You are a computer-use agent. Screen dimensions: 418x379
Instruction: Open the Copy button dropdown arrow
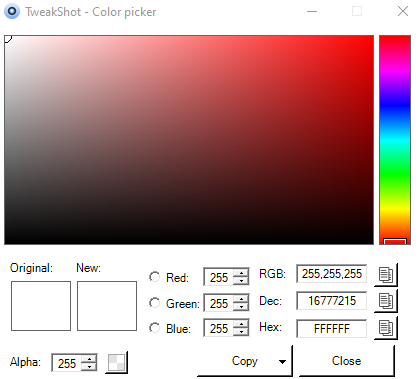click(x=282, y=362)
